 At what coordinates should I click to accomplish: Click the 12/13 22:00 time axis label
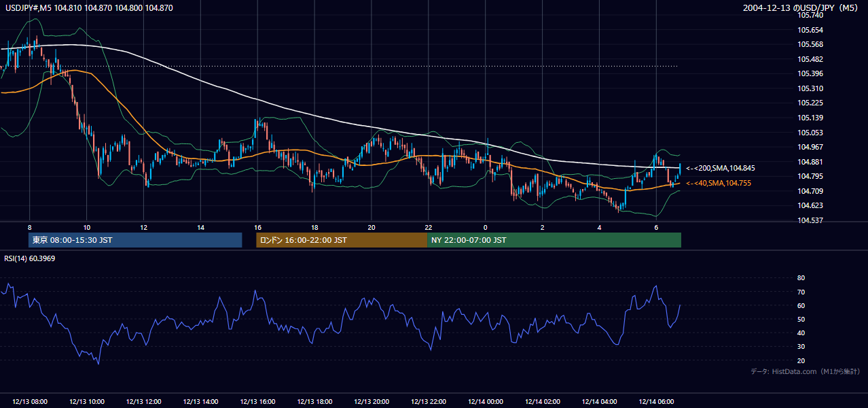[x=429, y=402]
